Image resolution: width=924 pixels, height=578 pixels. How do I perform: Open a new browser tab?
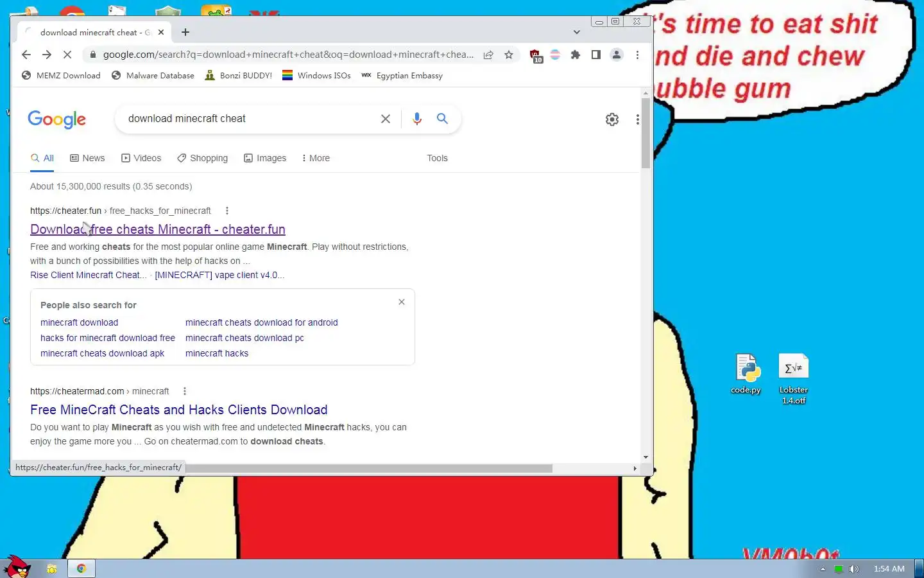(x=185, y=32)
